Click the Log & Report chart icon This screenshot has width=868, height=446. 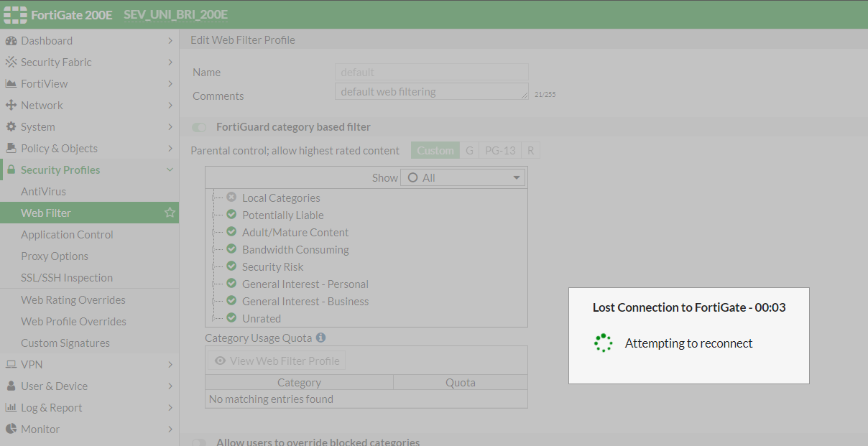click(11, 408)
